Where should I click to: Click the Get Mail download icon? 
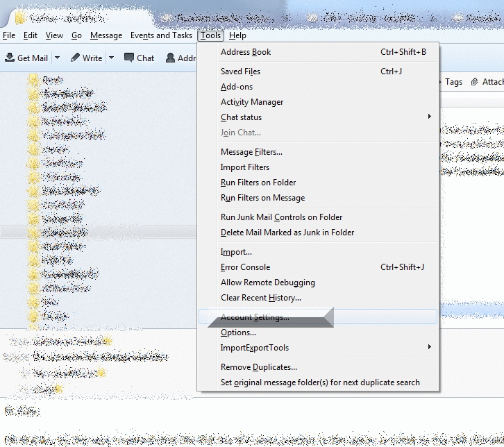[x=10, y=58]
